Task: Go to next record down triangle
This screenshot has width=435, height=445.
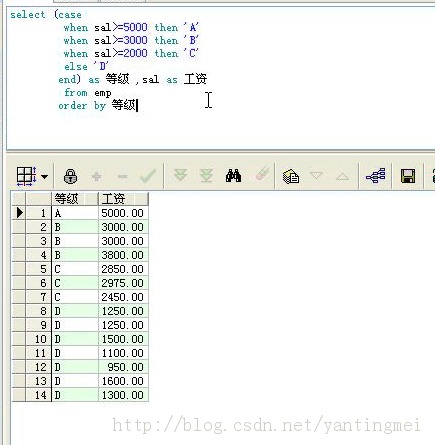Action: click(x=316, y=176)
